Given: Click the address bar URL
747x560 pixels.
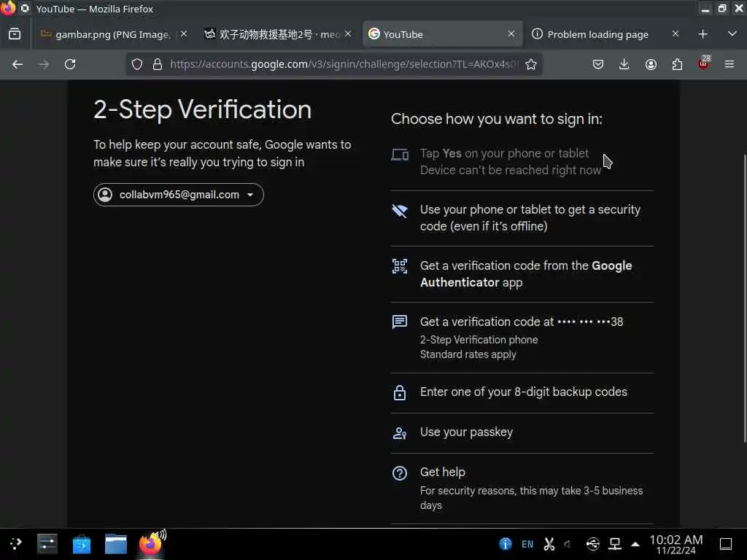Looking at the screenshot, I should (x=343, y=64).
